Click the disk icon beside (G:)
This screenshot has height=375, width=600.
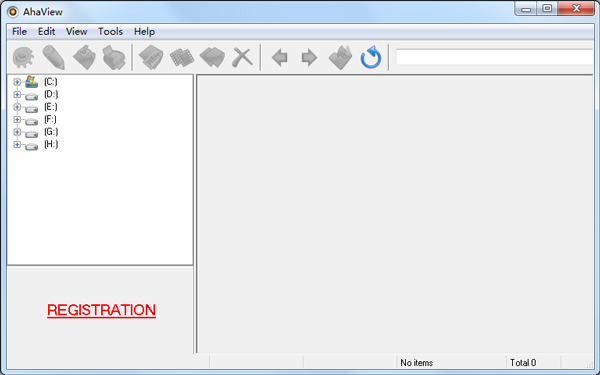[31, 134]
